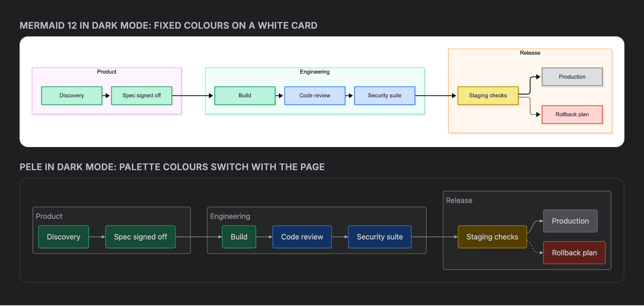Select the yellow Staging checks node
This screenshot has height=306, width=644.
click(x=488, y=96)
